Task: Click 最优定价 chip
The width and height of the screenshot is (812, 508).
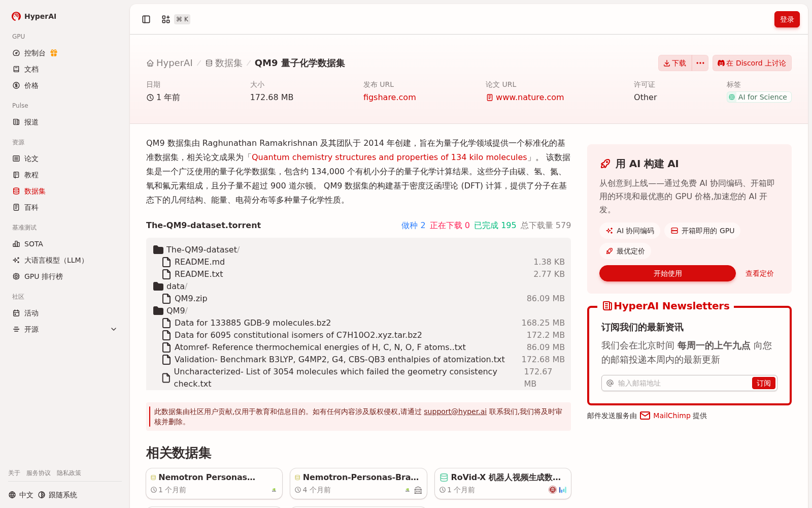Action: pos(625,251)
